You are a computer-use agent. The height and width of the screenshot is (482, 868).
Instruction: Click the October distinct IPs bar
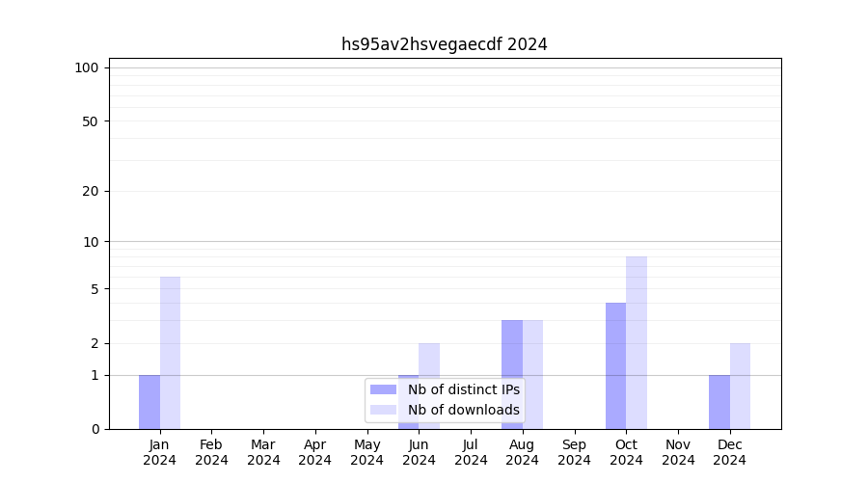pyautogui.click(x=615, y=365)
